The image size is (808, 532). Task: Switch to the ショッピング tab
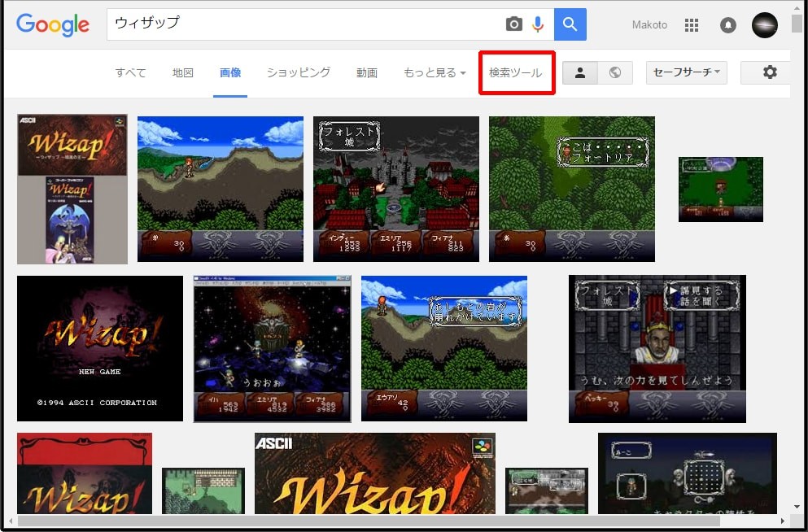(299, 72)
